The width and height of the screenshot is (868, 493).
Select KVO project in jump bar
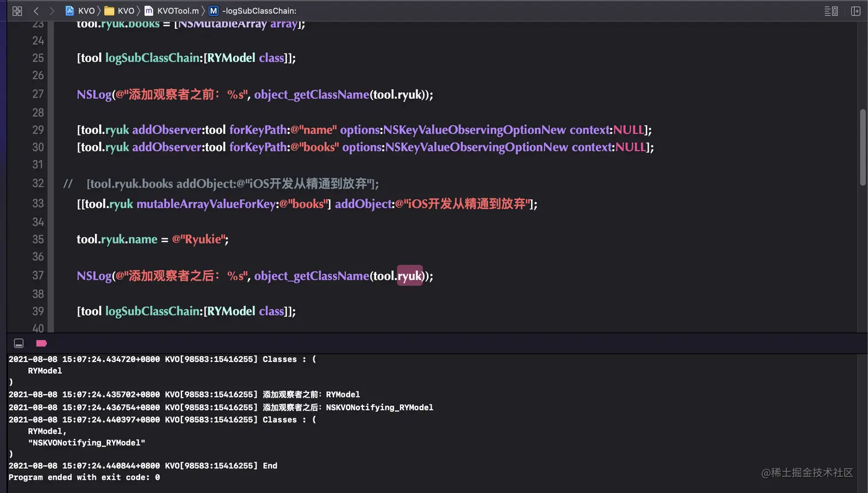pos(87,11)
